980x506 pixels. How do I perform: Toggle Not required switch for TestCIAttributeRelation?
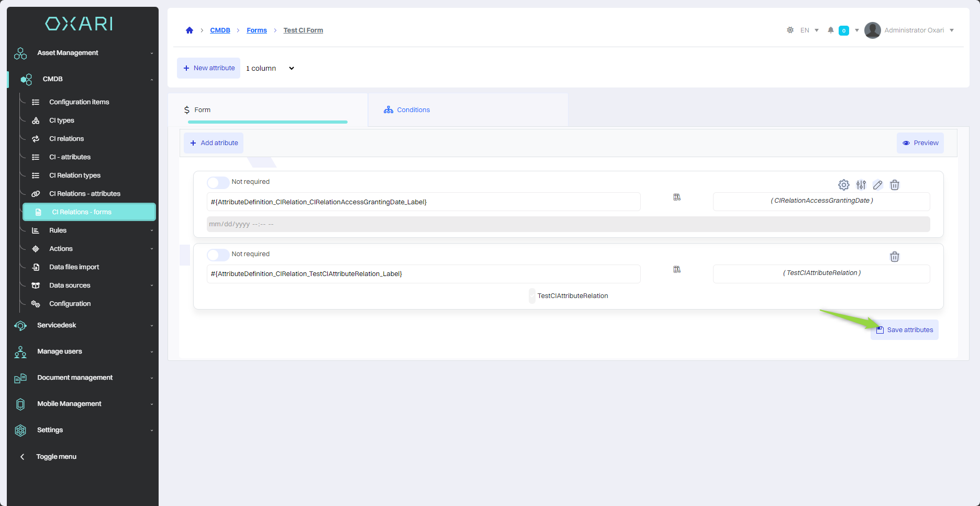click(x=218, y=255)
